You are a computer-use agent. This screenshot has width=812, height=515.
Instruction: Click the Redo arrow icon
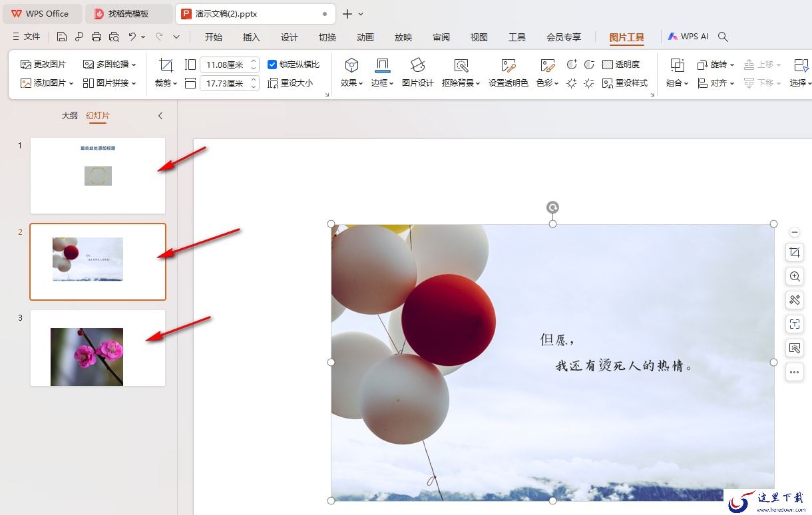[159, 37]
